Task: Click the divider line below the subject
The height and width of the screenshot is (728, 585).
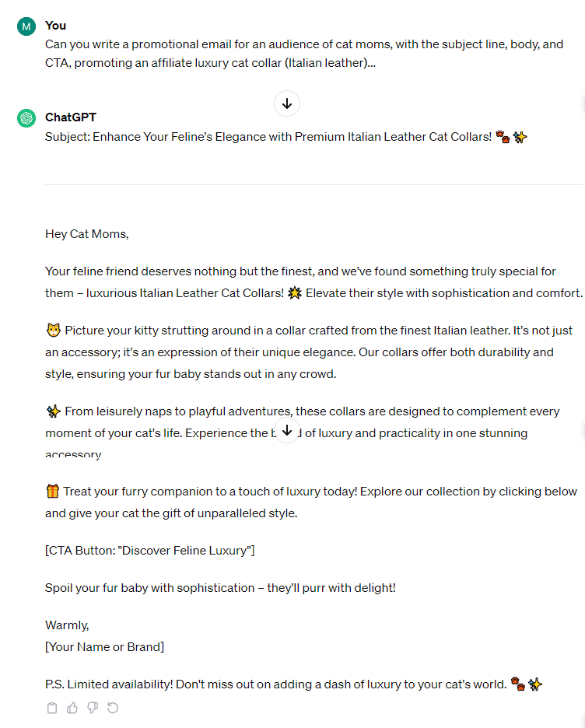Action: [311, 184]
